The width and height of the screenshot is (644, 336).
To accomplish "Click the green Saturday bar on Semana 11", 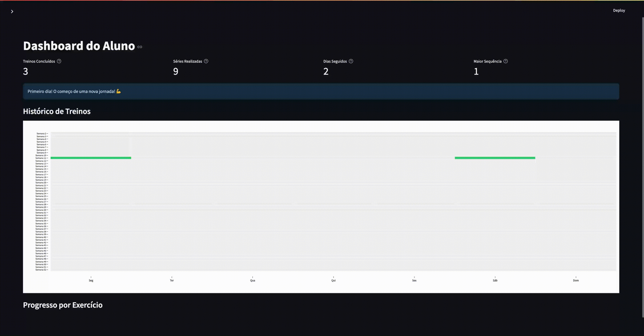I will [495, 158].
